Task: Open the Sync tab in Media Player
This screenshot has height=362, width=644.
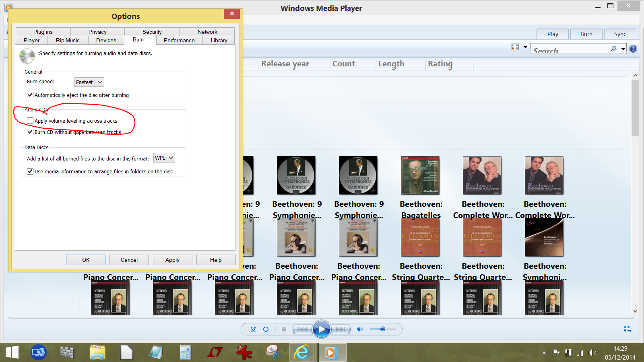Action: click(620, 34)
